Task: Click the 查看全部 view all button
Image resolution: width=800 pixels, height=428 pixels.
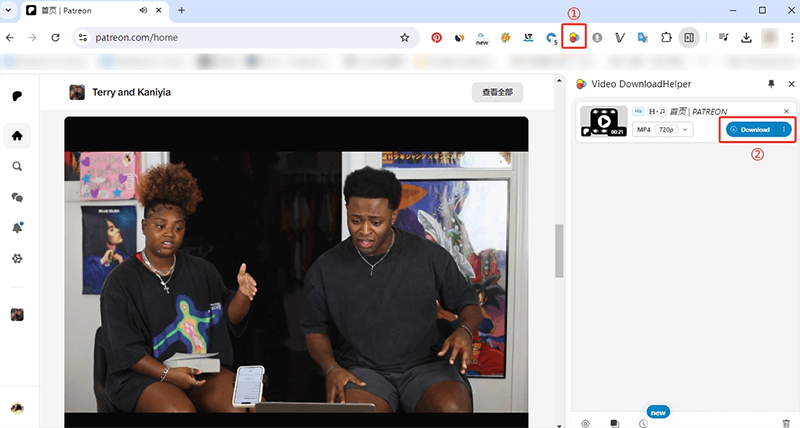Action: tap(497, 92)
